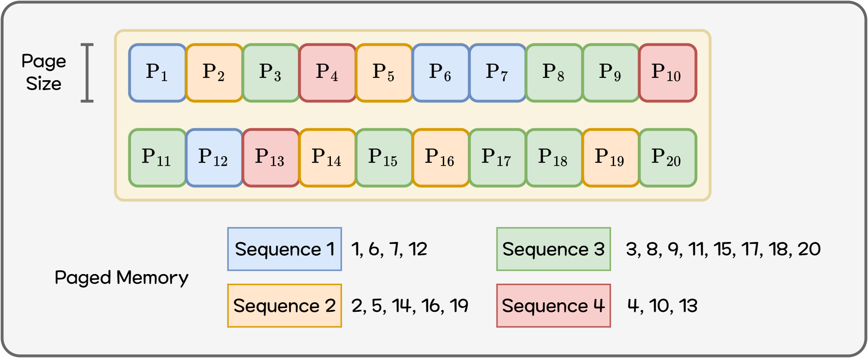The width and height of the screenshot is (868, 358).
Task: Select the green P11 page block
Action: pos(157,158)
